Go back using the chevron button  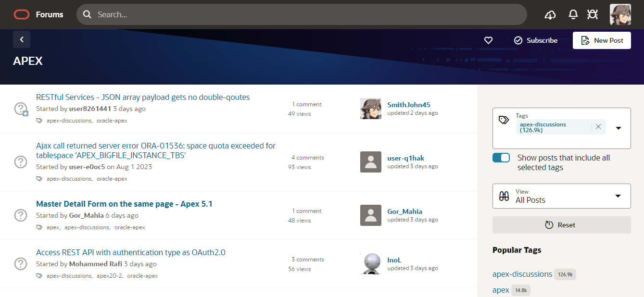click(x=22, y=39)
